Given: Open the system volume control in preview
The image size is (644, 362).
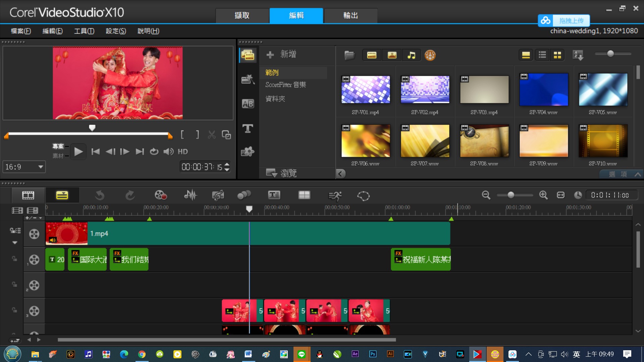Looking at the screenshot, I should pyautogui.click(x=168, y=152).
